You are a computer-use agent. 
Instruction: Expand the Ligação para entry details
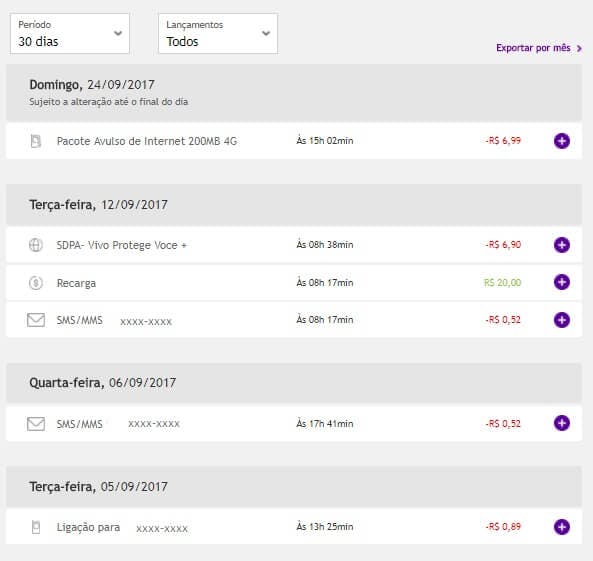562,527
